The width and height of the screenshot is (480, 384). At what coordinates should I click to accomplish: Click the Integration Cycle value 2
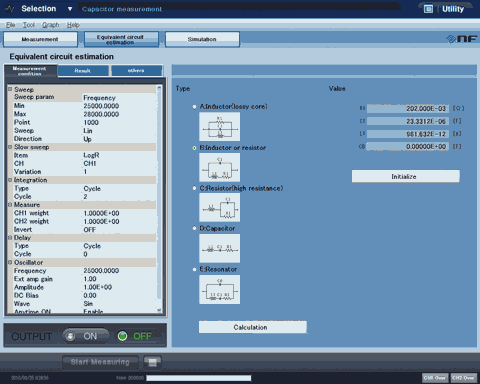[85, 197]
